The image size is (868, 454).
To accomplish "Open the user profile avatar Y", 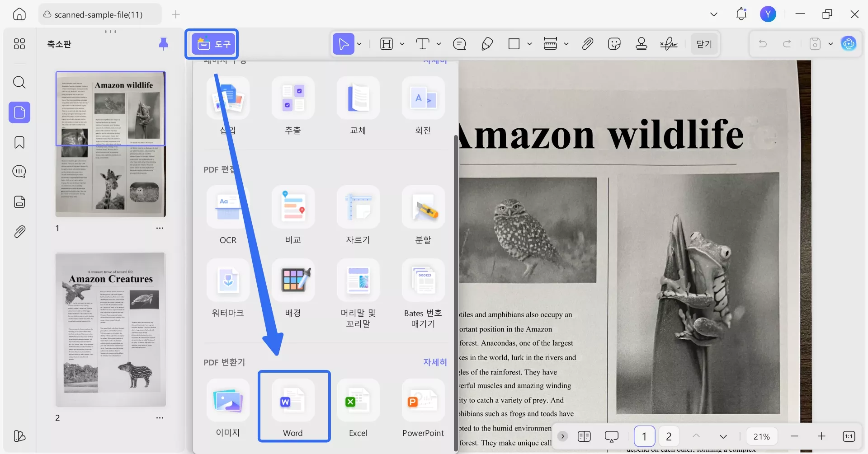I will pyautogui.click(x=768, y=14).
